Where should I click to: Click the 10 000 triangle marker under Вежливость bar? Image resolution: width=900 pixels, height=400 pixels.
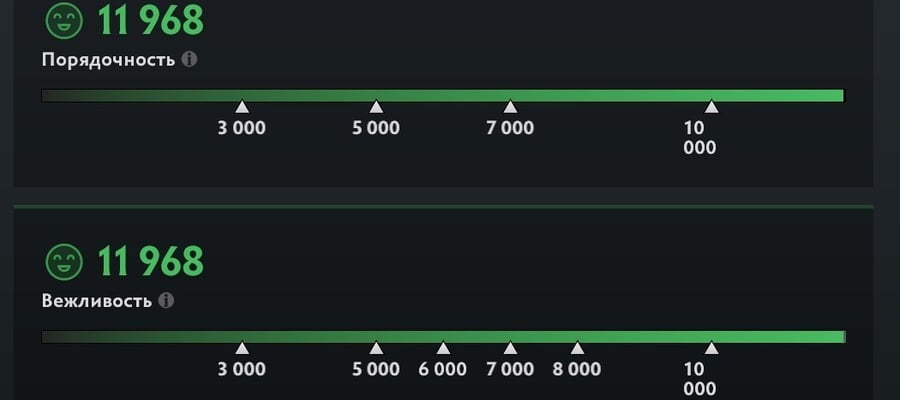pyautogui.click(x=711, y=348)
